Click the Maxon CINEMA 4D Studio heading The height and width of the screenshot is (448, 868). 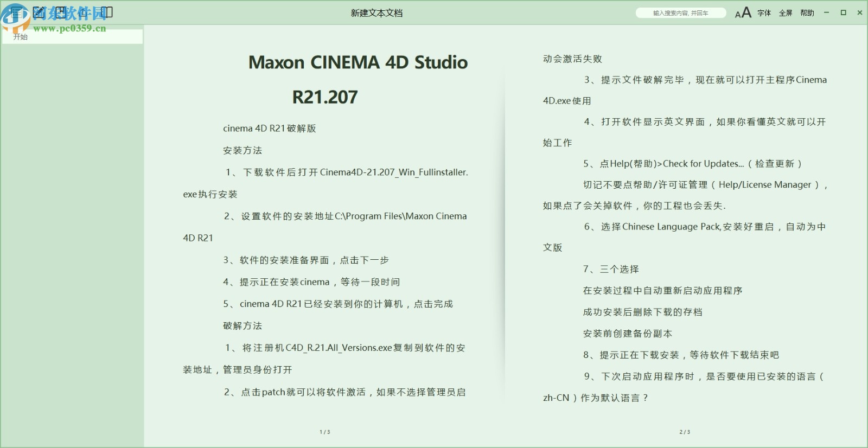pos(358,62)
